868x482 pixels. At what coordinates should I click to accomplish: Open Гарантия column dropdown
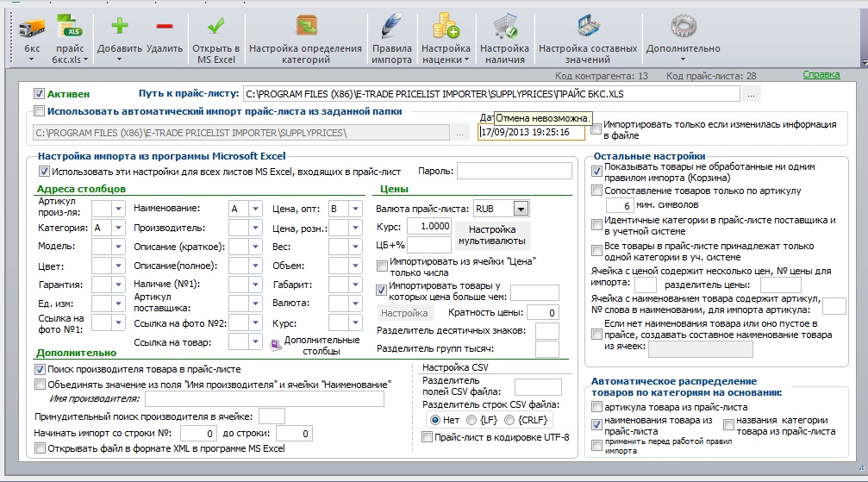(x=118, y=285)
